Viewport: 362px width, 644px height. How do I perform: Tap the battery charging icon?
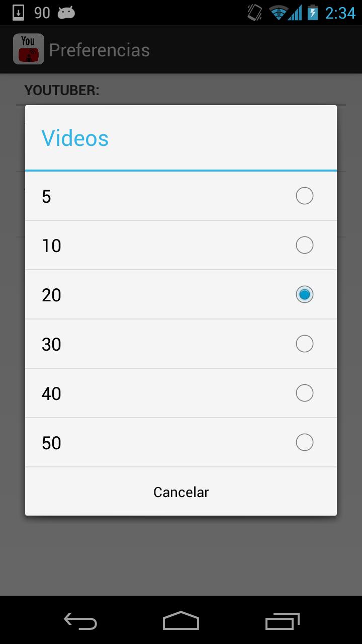pyautogui.click(x=313, y=13)
